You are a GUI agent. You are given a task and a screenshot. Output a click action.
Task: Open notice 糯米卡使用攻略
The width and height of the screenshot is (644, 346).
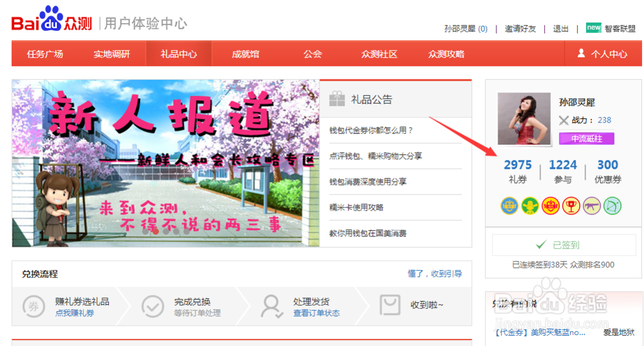[x=356, y=207]
